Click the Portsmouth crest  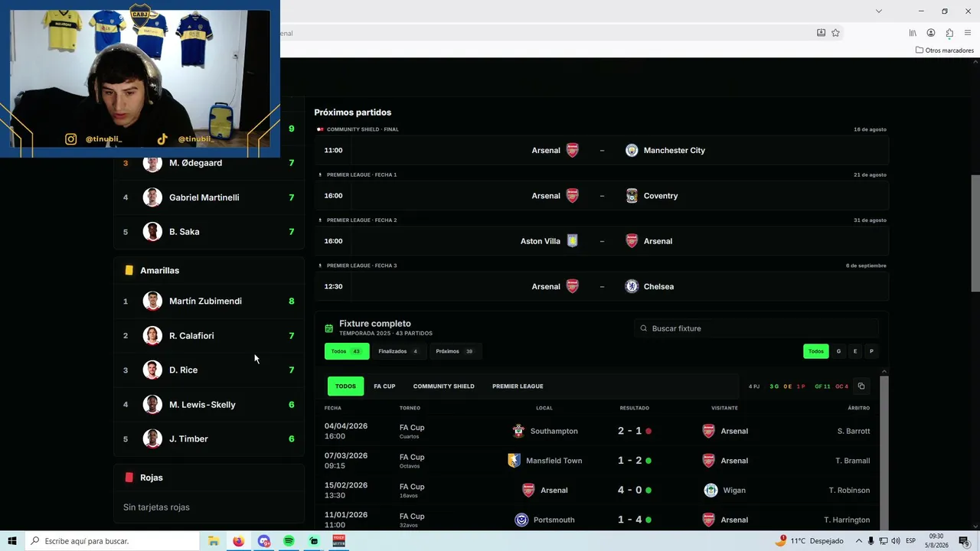pyautogui.click(x=521, y=520)
